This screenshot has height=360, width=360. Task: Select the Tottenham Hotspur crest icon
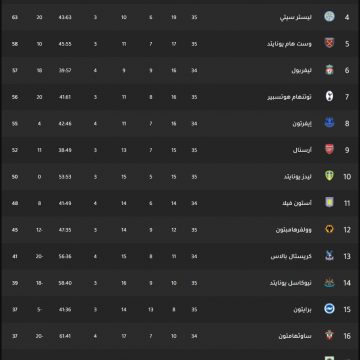coord(329,97)
